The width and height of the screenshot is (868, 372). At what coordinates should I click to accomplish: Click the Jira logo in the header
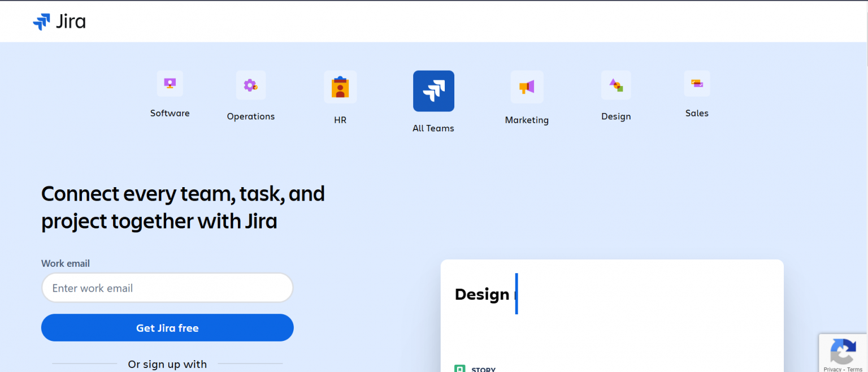pos(60,21)
